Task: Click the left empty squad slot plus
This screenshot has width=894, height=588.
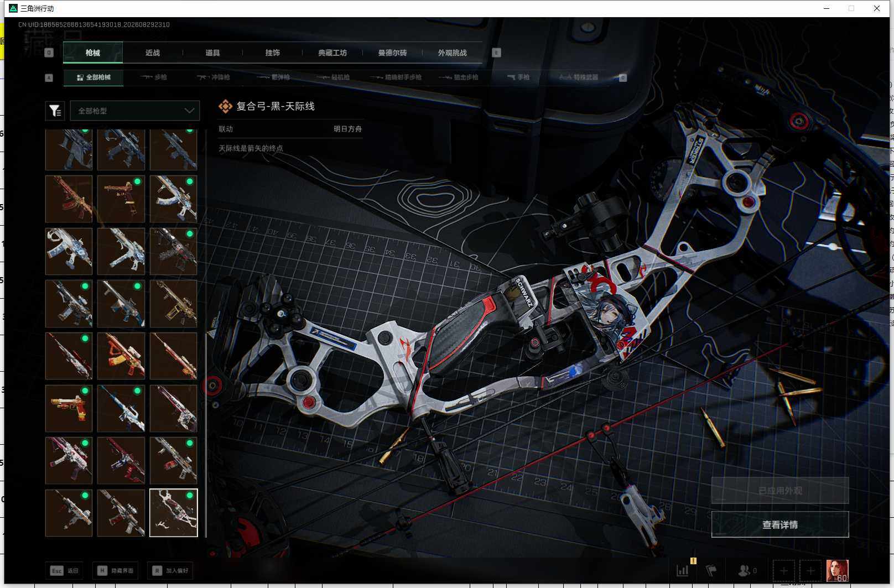Action: click(x=783, y=570)
